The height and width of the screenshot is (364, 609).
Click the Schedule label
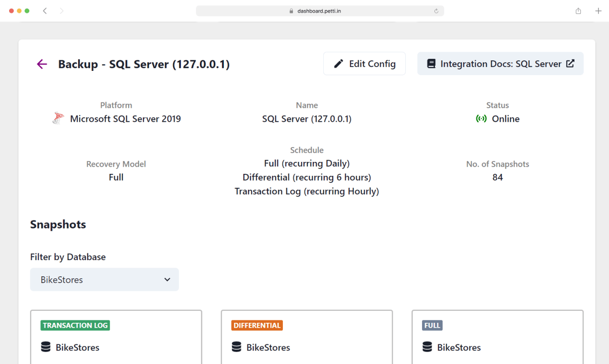[307, 150]
